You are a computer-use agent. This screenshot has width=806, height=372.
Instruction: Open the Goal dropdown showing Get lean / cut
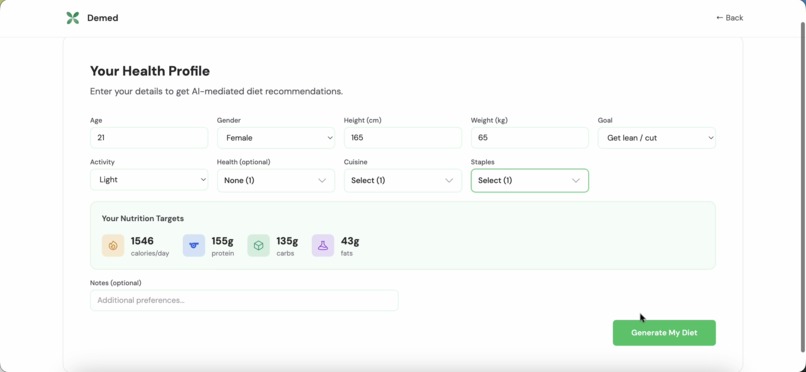pos(656,138)
